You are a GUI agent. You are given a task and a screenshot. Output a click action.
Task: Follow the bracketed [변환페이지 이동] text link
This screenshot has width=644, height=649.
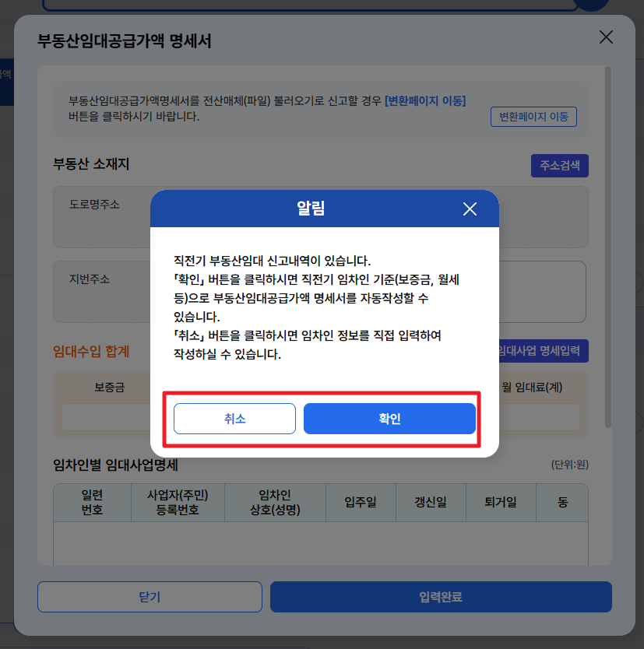point(425,100)
